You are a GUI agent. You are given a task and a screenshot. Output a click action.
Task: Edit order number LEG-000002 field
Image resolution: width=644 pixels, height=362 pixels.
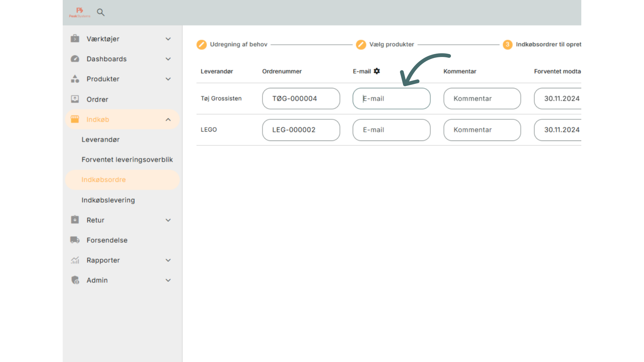click(301, 130)
